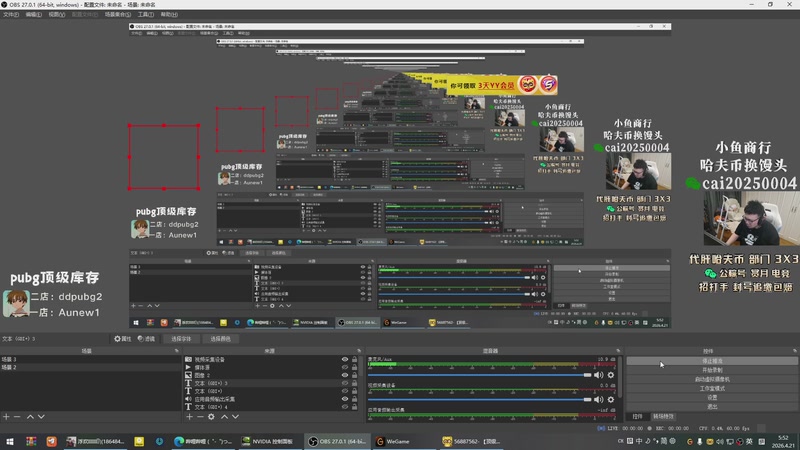
Task: Open the 文件 file menu
Action: click(x=11, y=14)
